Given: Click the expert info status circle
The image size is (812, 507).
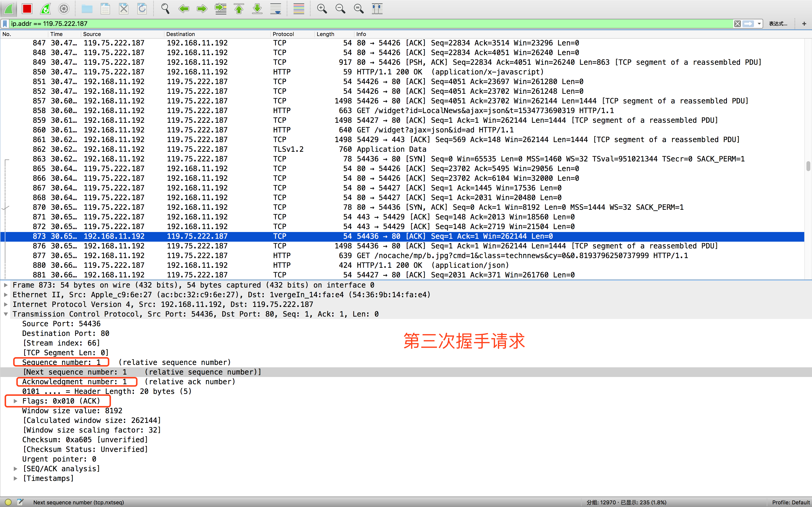Looking at the screenshot, I should coord(8,502).
